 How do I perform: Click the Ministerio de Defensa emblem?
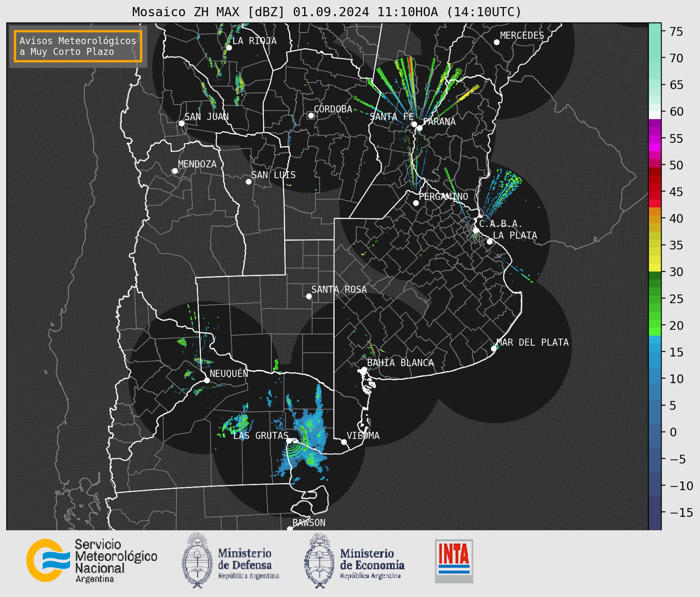point(196,560)
